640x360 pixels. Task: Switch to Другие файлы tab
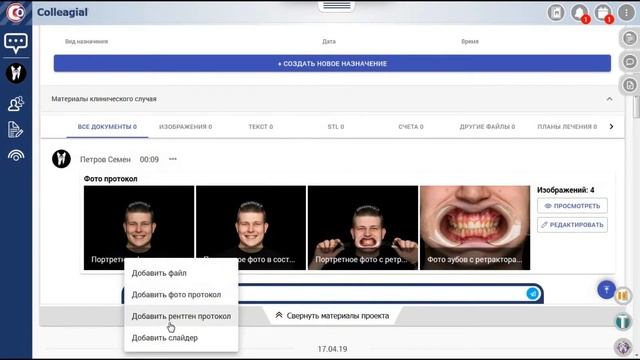tap(487, 127)
